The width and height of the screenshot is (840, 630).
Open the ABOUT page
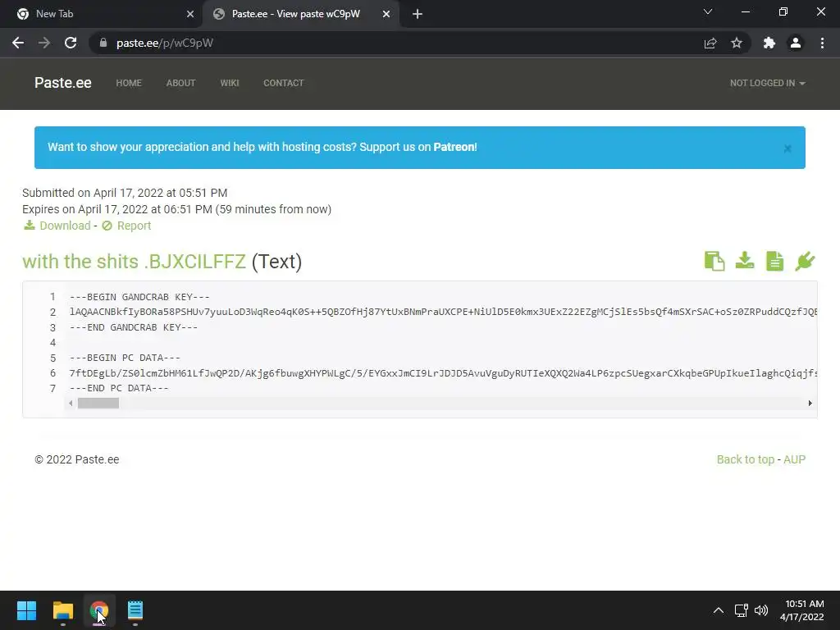tap(180, 83)
